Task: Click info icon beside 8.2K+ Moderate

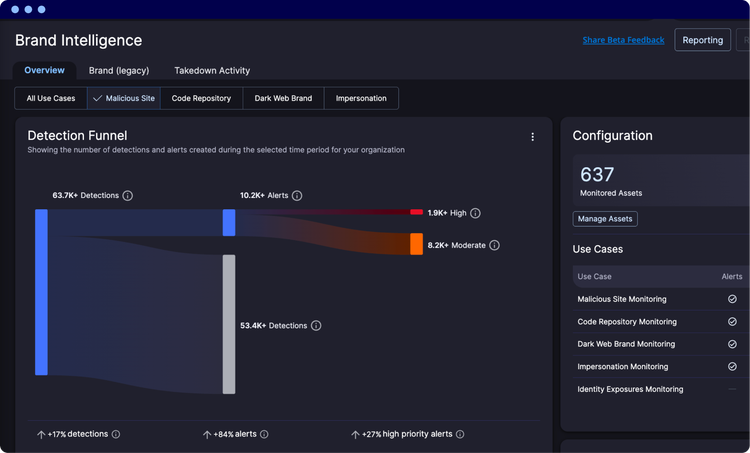Action: point(495,245)
